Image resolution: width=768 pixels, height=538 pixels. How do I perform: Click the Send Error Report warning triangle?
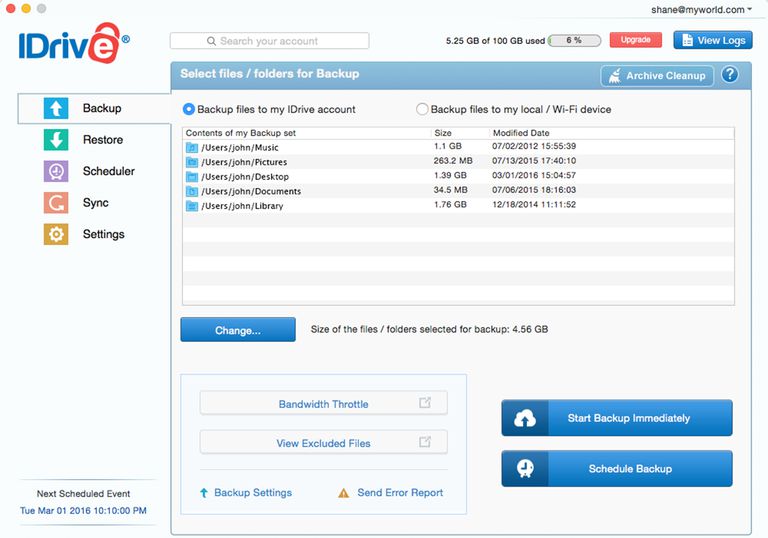[x=344, y=493]
